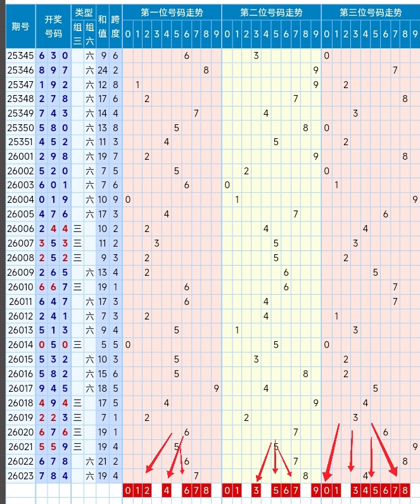Click digit 5 header in third-position trend
The image size is (420, 504).
(x=376, y=34)
